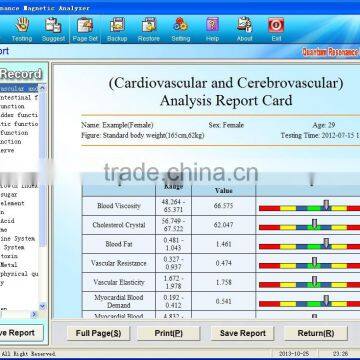This screenshot has width=360, height=360.
Task: Select the highlighted cardiovascular record item
Action: 19,89
